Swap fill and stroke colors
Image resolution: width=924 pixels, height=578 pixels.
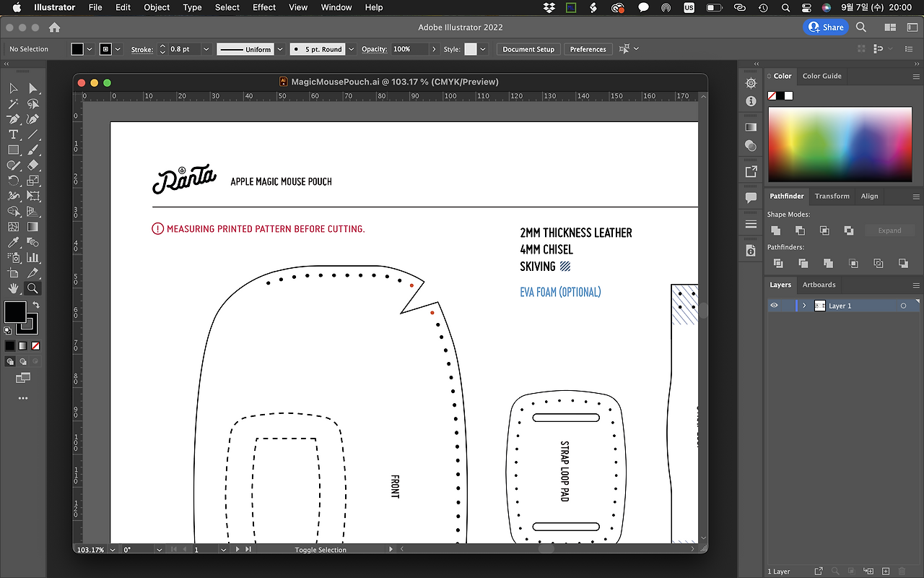tap(36, 306)
